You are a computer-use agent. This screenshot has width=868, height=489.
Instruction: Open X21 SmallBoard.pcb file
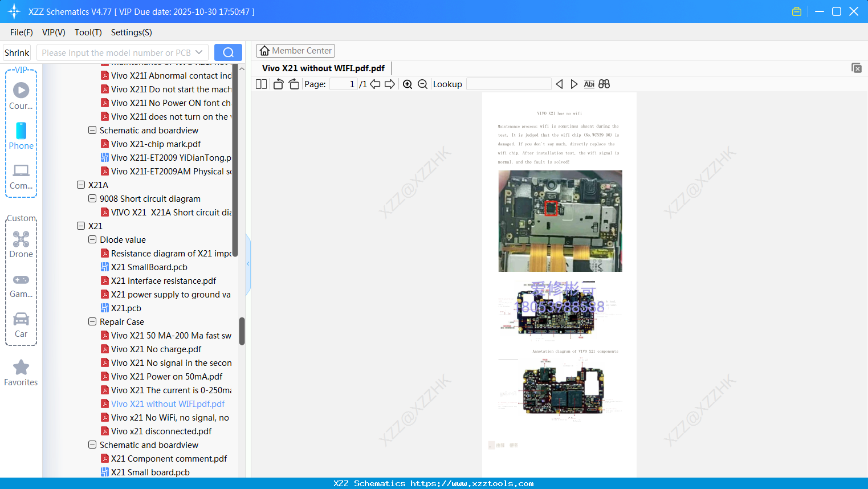[149, 267]
